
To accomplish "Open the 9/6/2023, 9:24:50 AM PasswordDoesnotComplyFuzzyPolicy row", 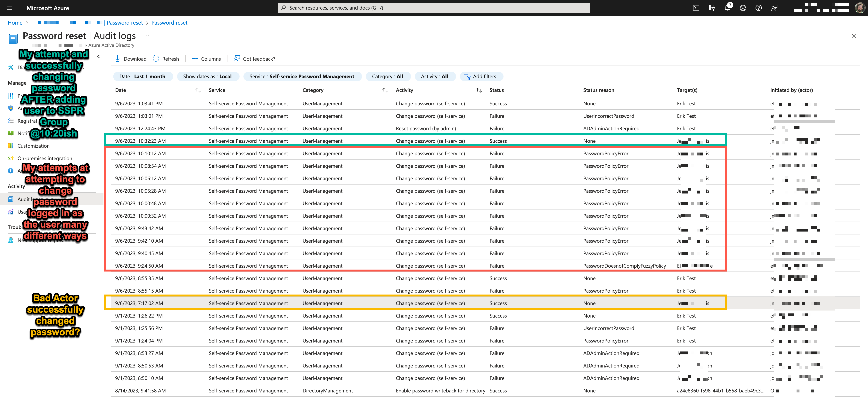I will (485, 266).
